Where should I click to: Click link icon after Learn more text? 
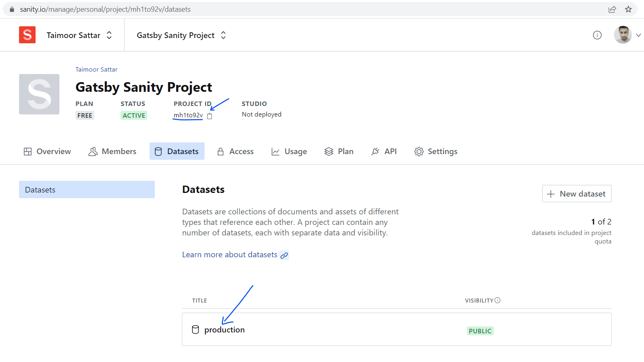tap(284, 255)
